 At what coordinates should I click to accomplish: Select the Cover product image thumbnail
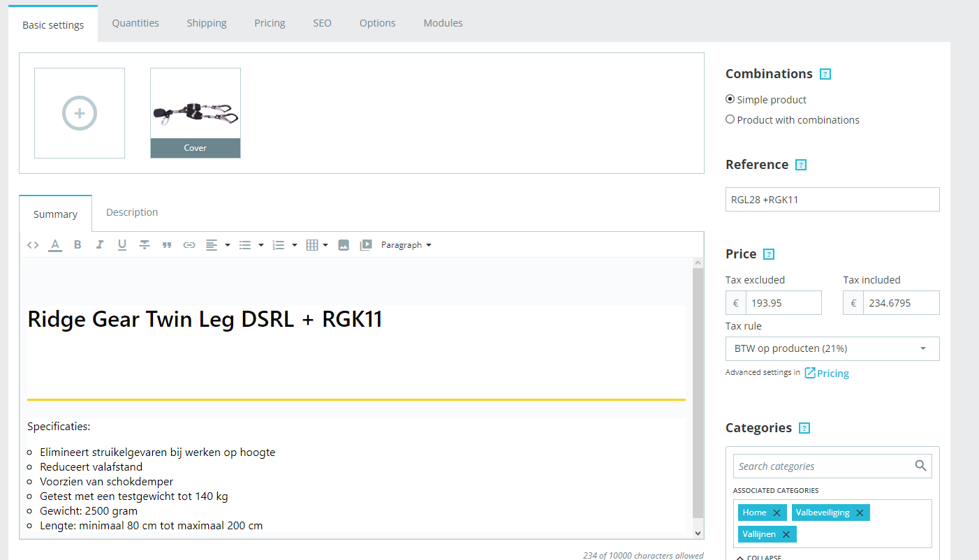196,113
